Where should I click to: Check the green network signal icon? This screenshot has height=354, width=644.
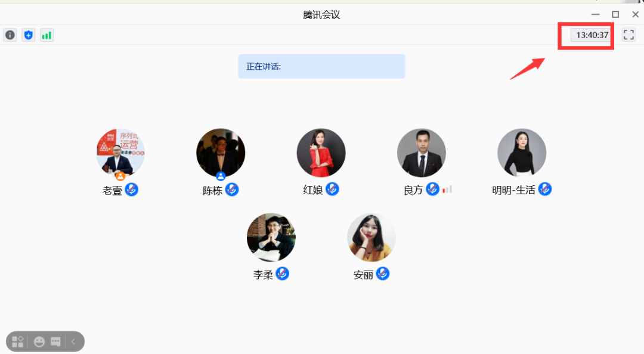[x=47, y=35]
